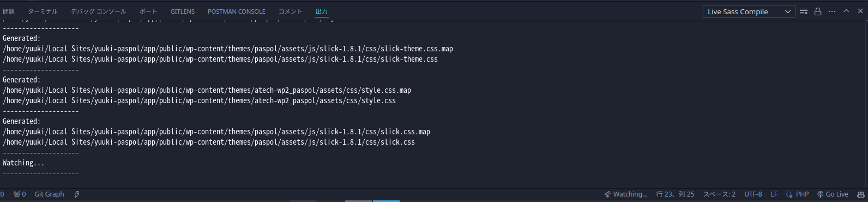The image size is (868, 202).
Task: Open the Copilot status icon at the far right
Action: tap(860, 194)
